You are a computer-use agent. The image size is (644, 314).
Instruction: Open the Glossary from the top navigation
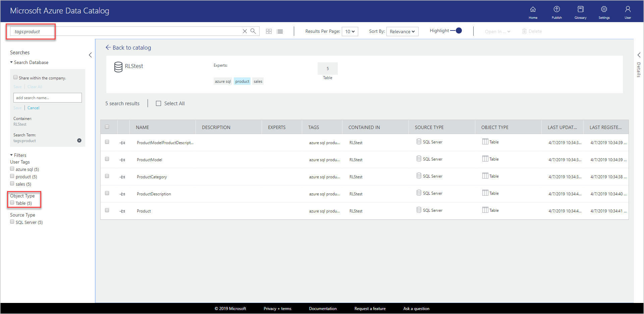580,11
